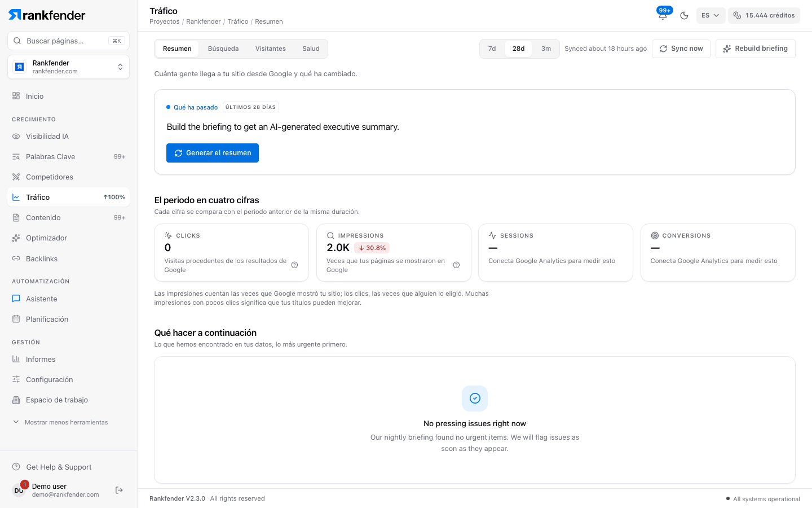Screen dimensions: 812x508
Task: Click the Clicks card help icon
Action: tap(294, 265)
